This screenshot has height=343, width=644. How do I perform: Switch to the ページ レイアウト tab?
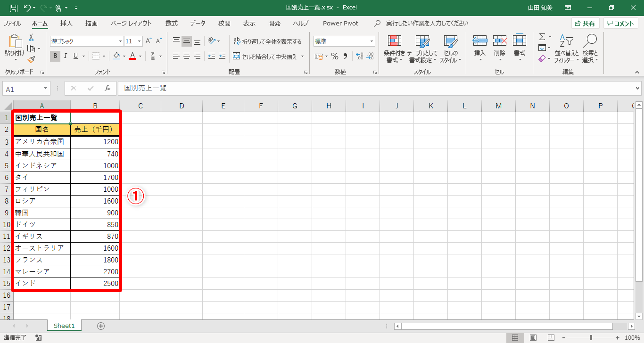coord(132,23)
